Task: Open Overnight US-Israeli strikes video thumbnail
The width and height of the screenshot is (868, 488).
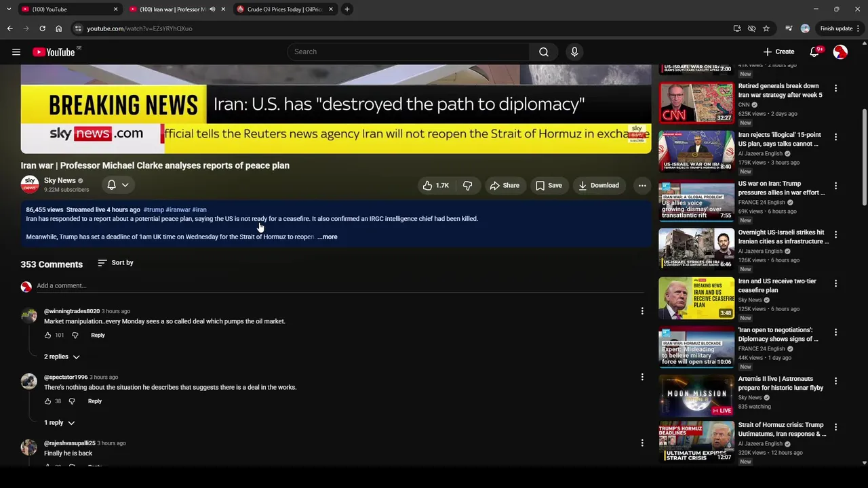Action: 696,249
